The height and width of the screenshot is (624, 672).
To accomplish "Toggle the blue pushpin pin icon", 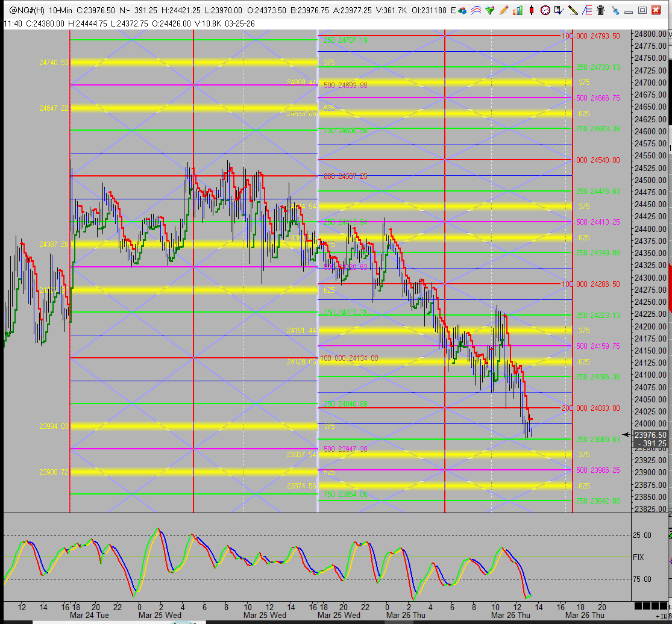I will (614, 10).
